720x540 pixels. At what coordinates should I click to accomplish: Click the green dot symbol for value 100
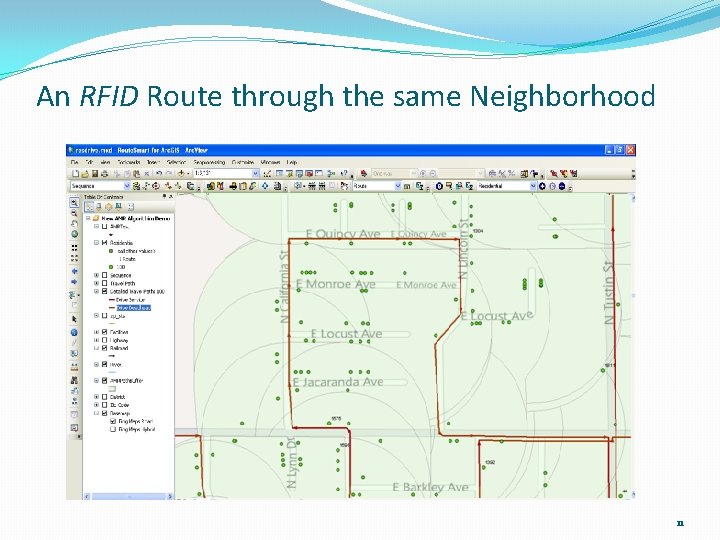pyautogui.click(x=111, y=267)
